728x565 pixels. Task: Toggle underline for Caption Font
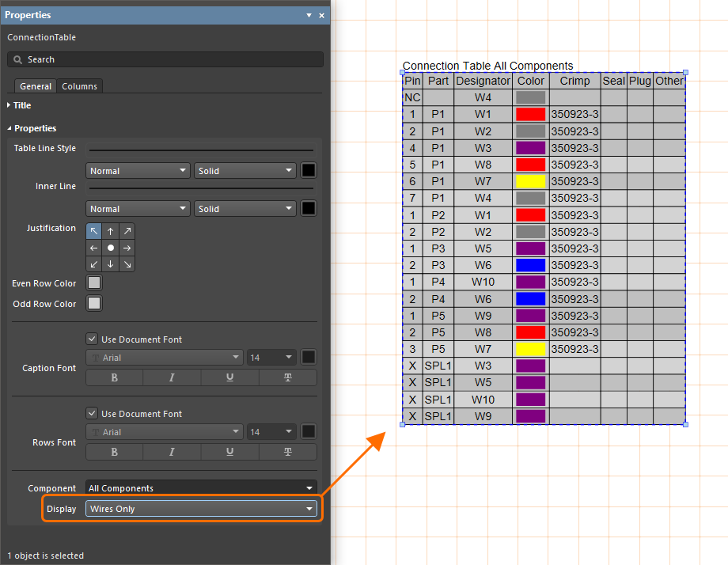pos(229,377)
